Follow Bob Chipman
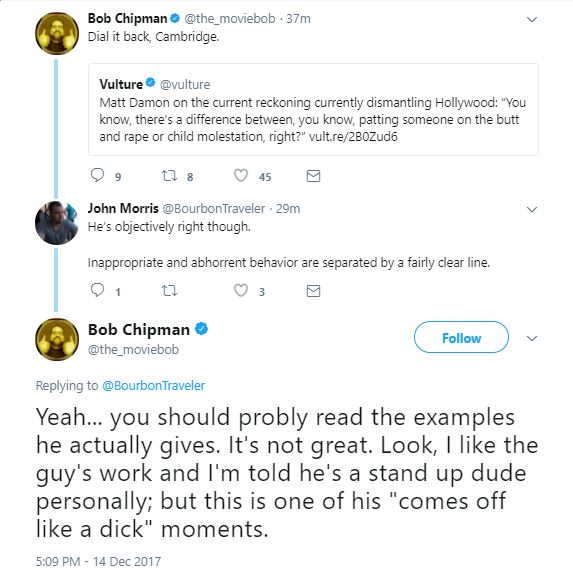Viewport: 573px width, 579px height. pos(461,337)
